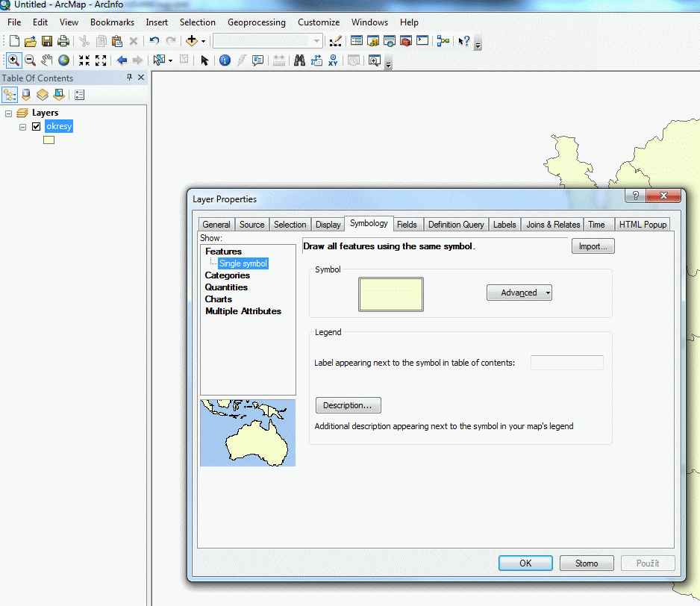The width and height of the screenshot is (700, 606).
Task: Open the Table of Contents window icon
Action: 357,41
